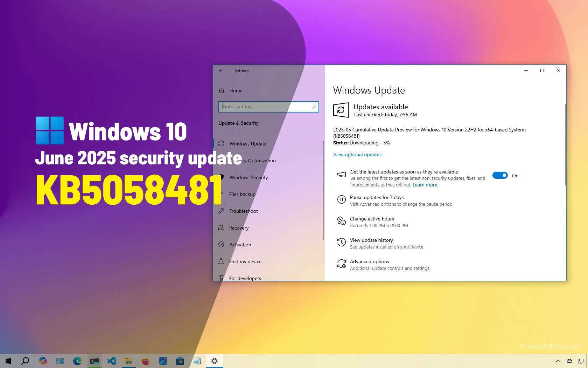Image resolution: width=588 pixels, height=368 pixels.
Task: Click the Settings window content scrollbar
Action: 565,144
